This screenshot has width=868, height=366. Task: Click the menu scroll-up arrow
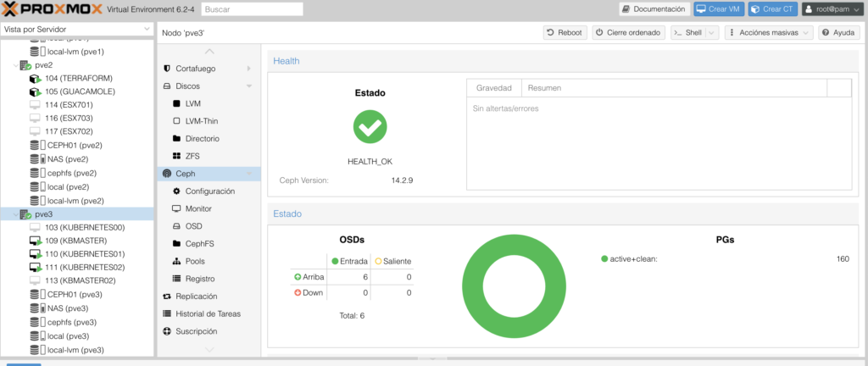tap(209, 52)
